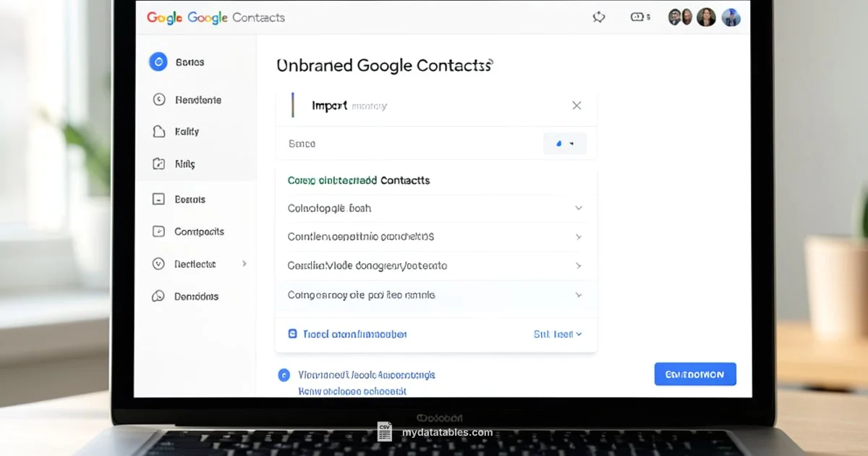Click the small toggle button next to the search field

[565, 143]
